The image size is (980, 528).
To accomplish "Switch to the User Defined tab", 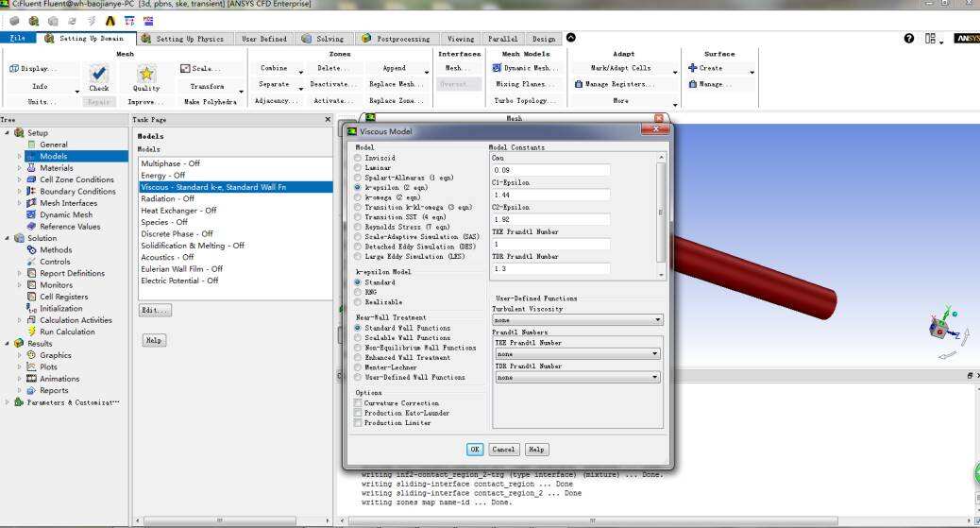I will [264, 39].
